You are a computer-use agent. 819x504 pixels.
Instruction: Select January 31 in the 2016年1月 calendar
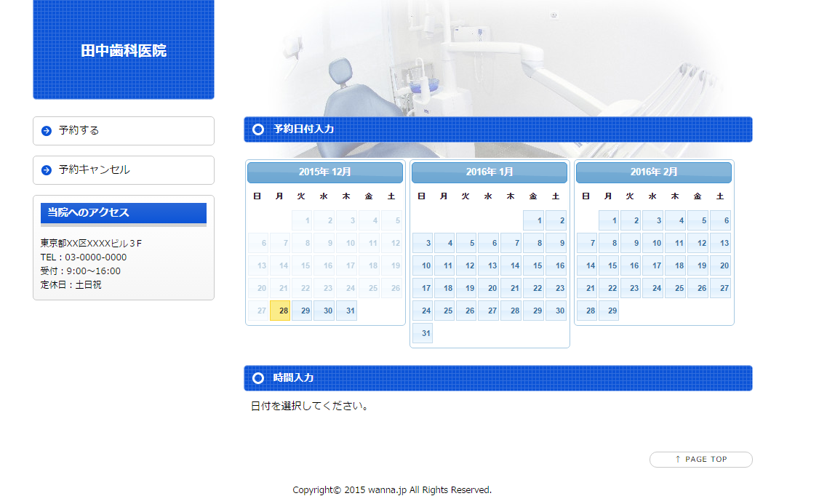click(x=423, y=333)
